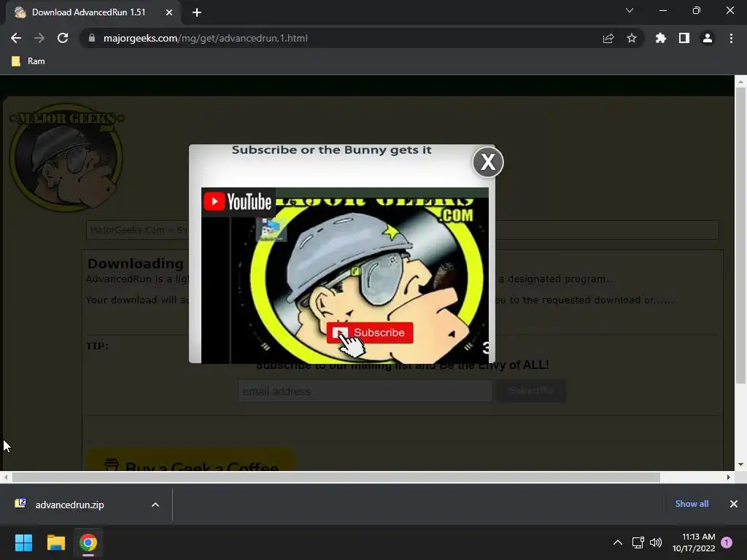Open a new tab with the plus button
747x560 pixels.
(197, 12)
